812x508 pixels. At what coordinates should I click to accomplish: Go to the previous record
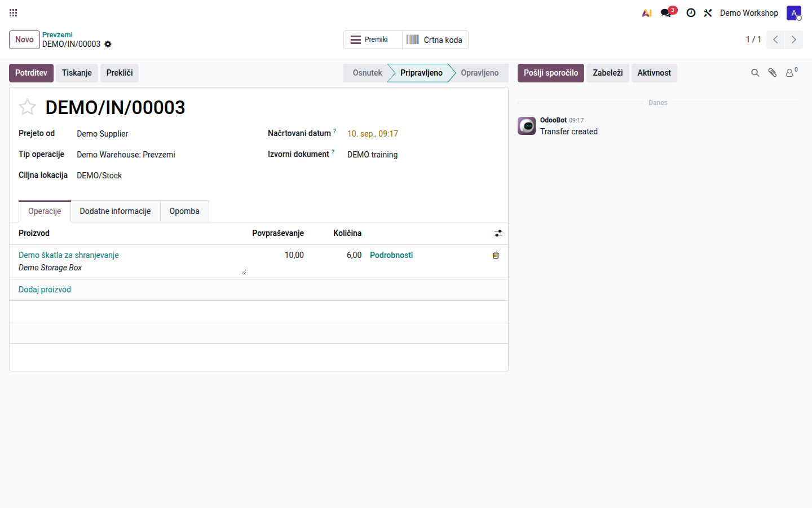click(x=775, y=40)
